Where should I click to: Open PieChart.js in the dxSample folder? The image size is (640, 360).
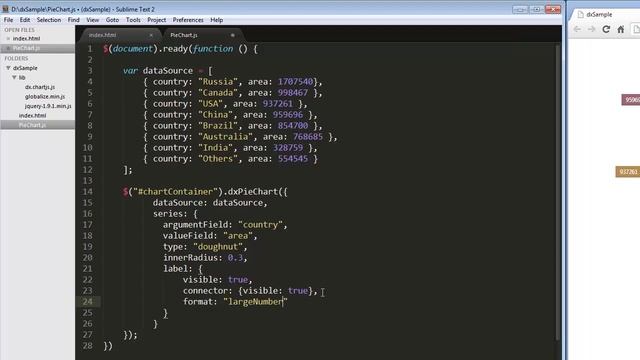pos(32,125)
